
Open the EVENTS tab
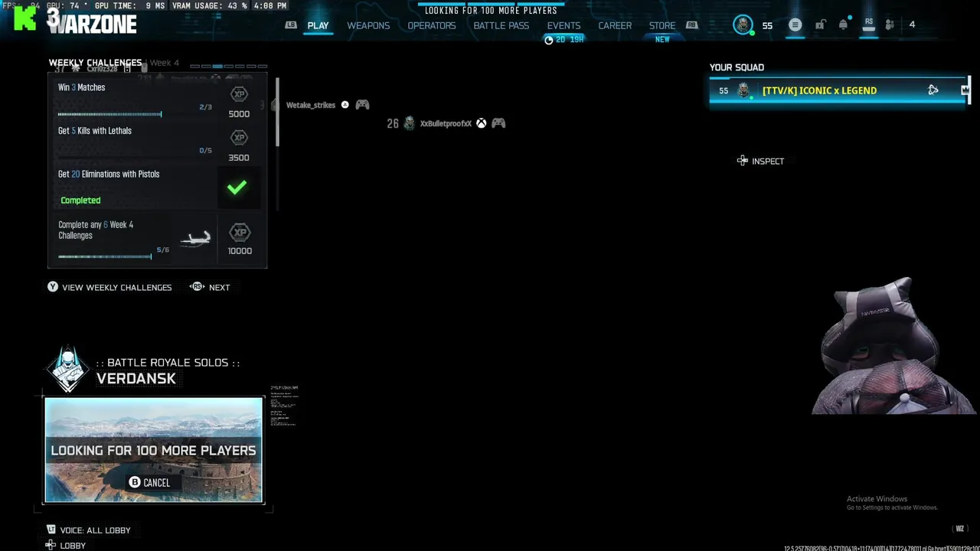(x=563, y=25)
